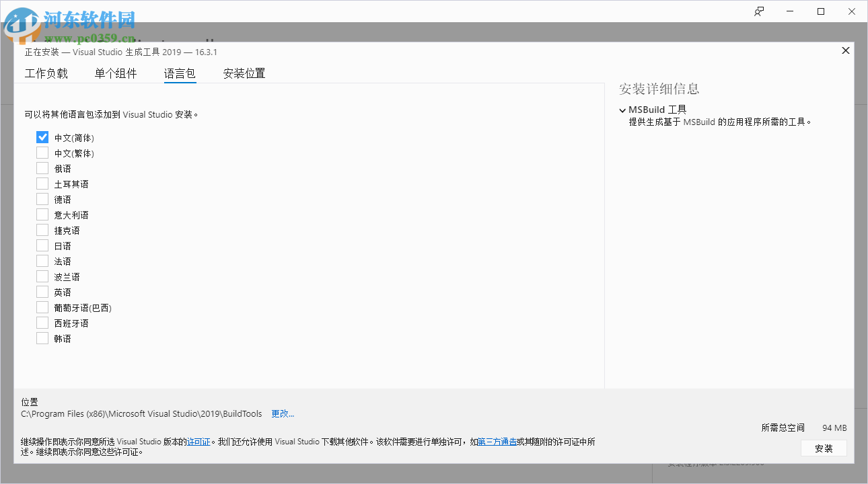
Task: Check the 俄语 language pack
Action: pos(42,167)
